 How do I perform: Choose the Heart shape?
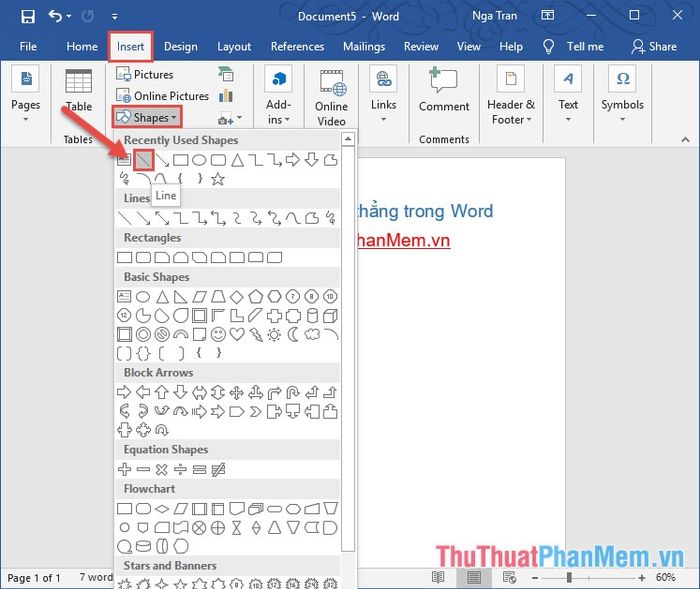point(237,334)
